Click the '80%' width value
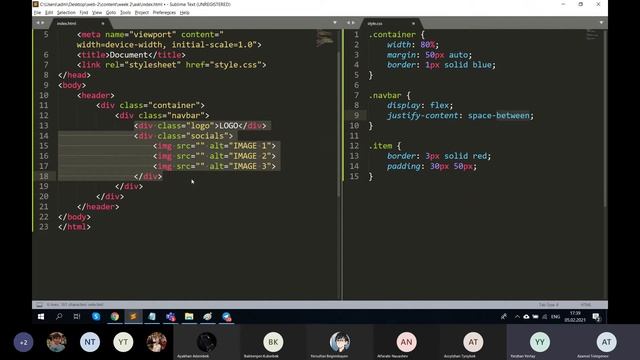The width and height of the screenshot is (640, 360). coord(427,44)
